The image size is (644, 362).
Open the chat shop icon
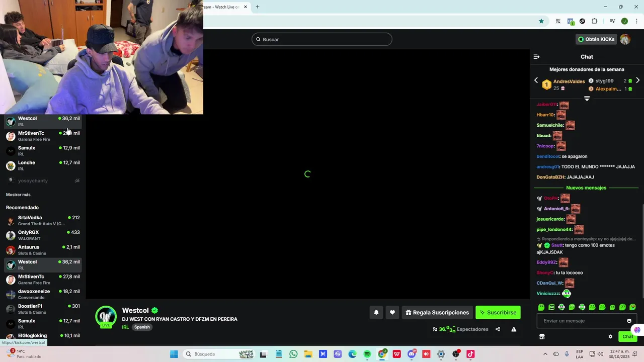point(542,336)
